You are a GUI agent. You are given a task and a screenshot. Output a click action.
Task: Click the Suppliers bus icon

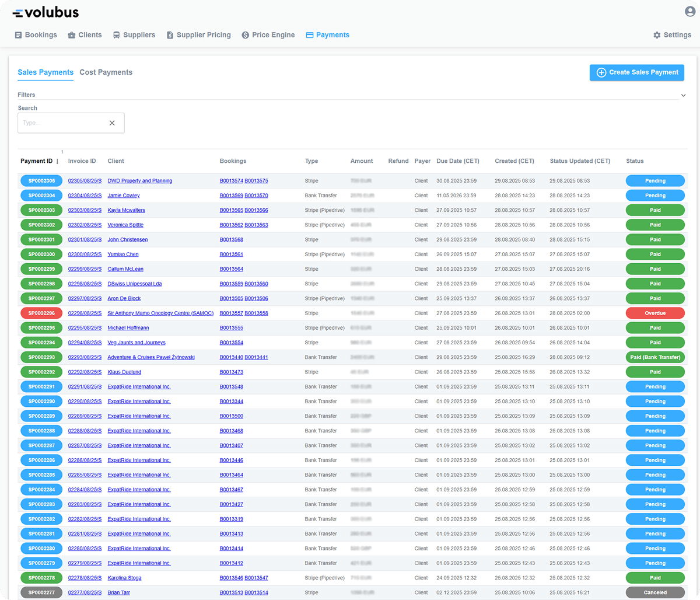click(x=117, y=35)
